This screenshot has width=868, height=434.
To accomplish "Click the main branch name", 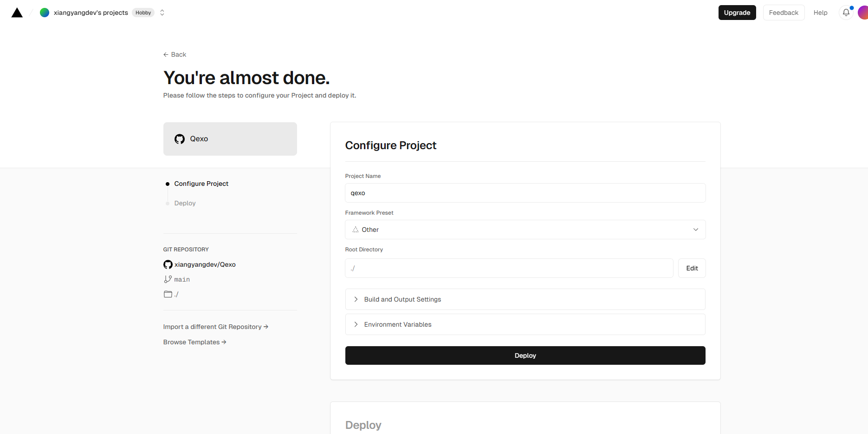I will click(x=182, y=279).
